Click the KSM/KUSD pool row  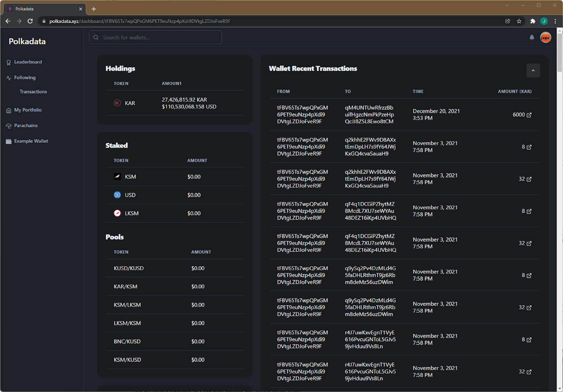[x=175, y=360]
